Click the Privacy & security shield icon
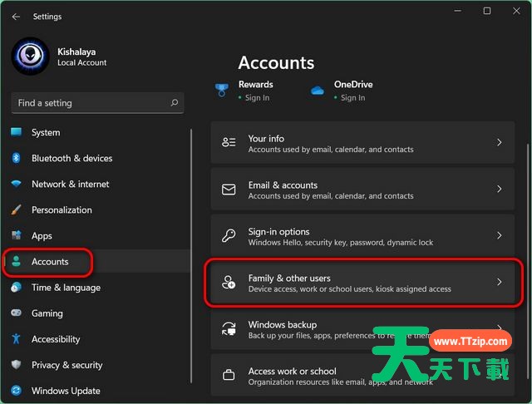This screenshot has width=532, height=404. [x=16, y=365]
